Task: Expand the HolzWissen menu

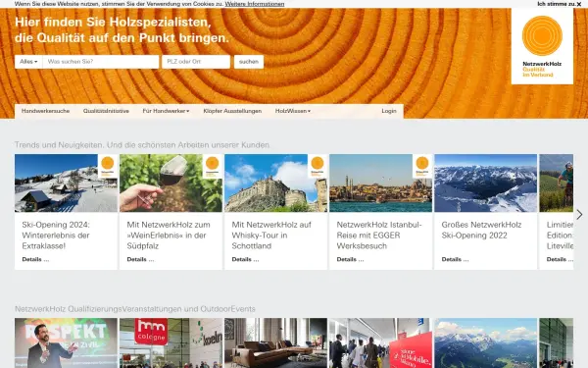Action: [x=292, y=111]
